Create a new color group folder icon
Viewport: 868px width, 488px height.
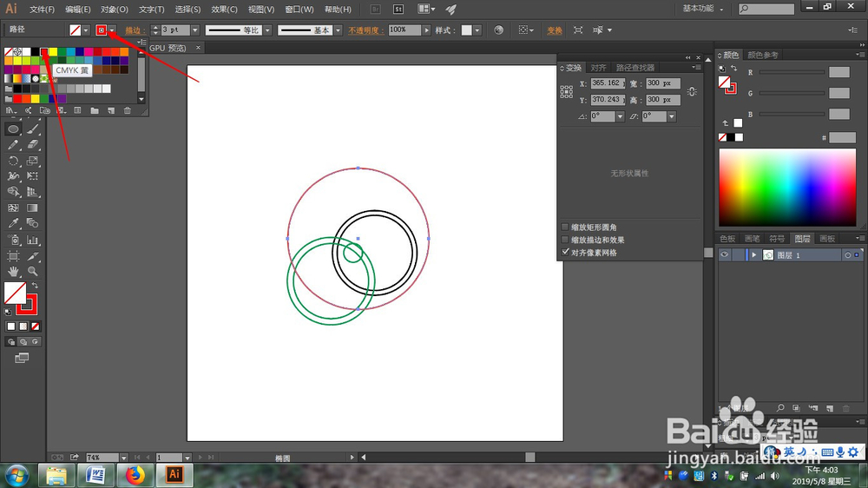click(95, 111)
